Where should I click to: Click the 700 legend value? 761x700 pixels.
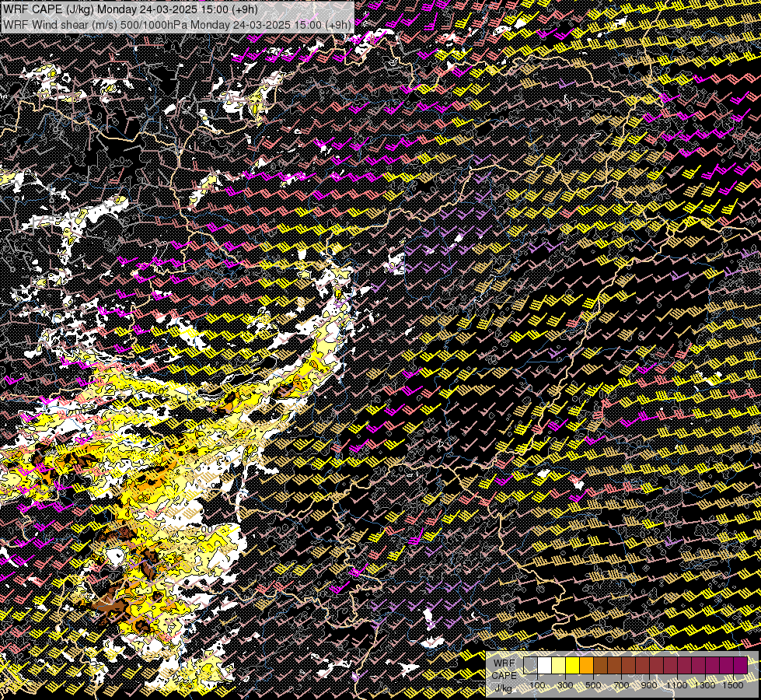tap(621, 685)
